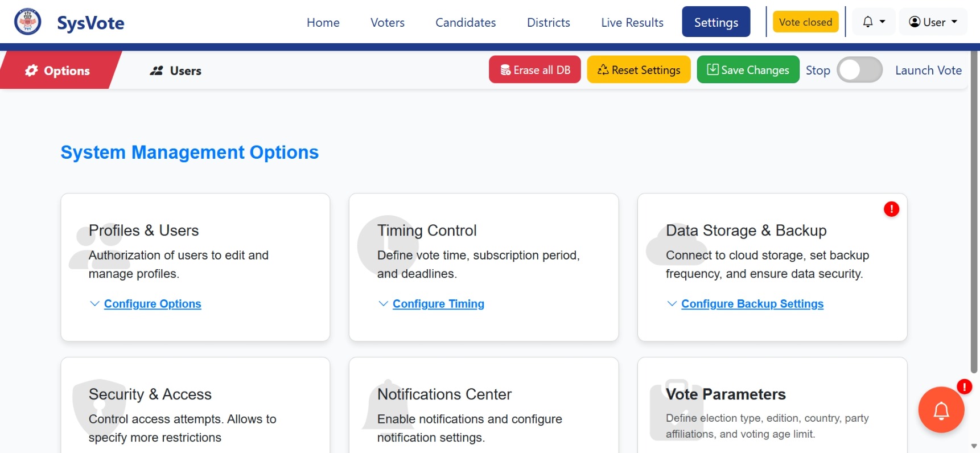980x453 pixels.
Task: Click the floating orange bell notification button
Action: pos(941,410)
